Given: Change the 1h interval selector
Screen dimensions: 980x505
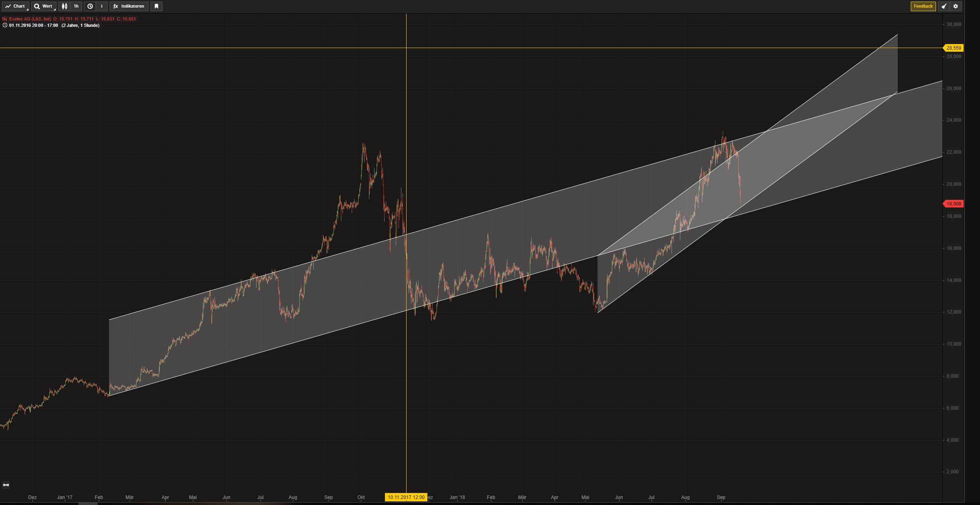Looking at the screenshot, I should click(x=76, y=6).
